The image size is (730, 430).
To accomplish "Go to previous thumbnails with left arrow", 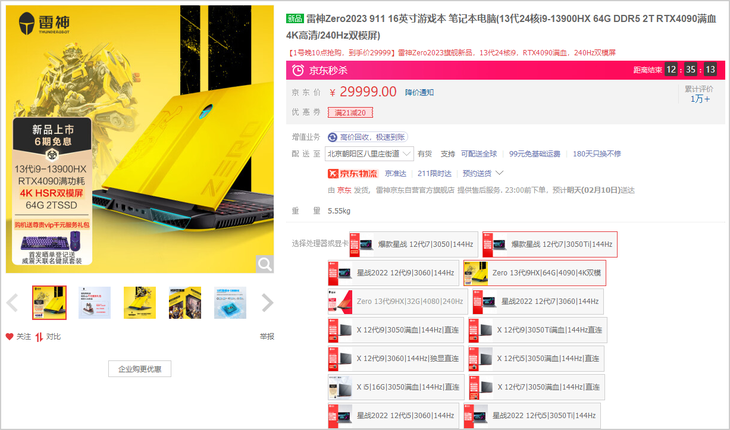I will pos(12,302).
